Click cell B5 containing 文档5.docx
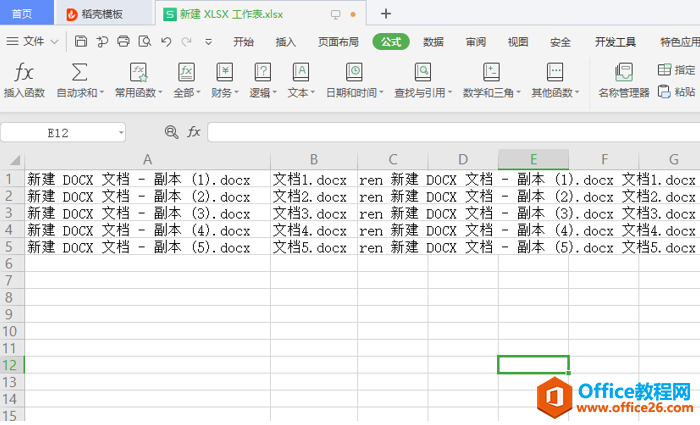700x425 pixels. point(314,247)
